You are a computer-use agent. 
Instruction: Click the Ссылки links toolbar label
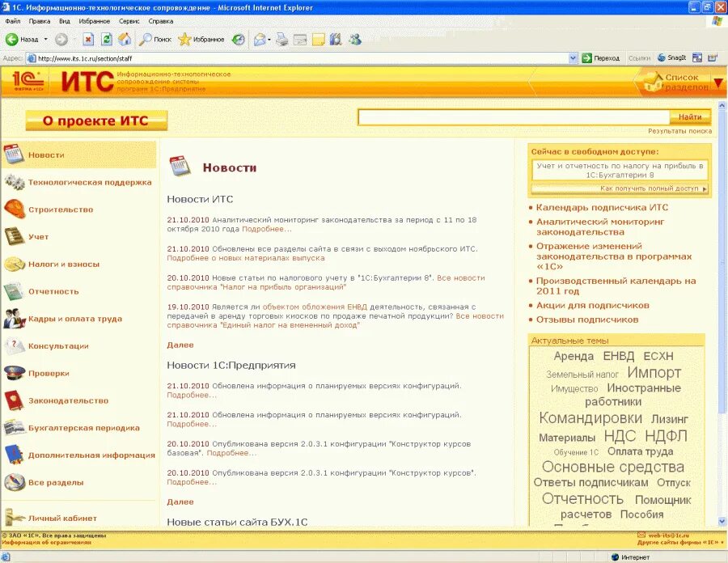coord(639,58)
